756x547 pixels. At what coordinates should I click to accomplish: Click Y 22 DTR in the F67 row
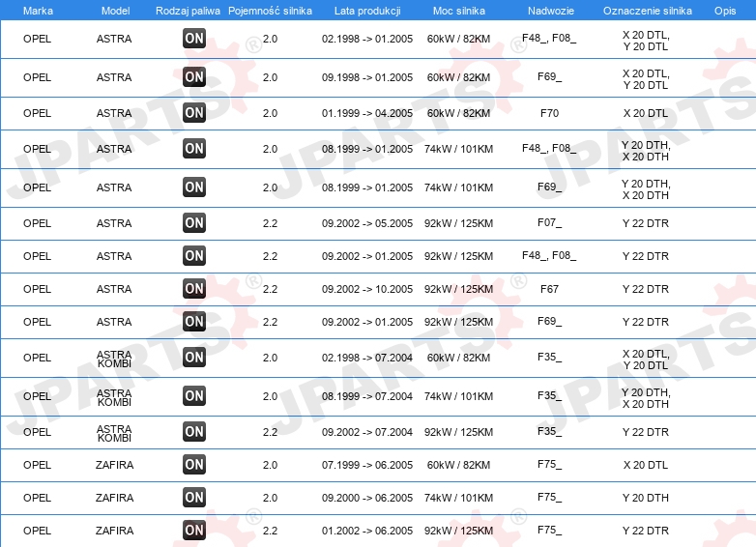646,289
